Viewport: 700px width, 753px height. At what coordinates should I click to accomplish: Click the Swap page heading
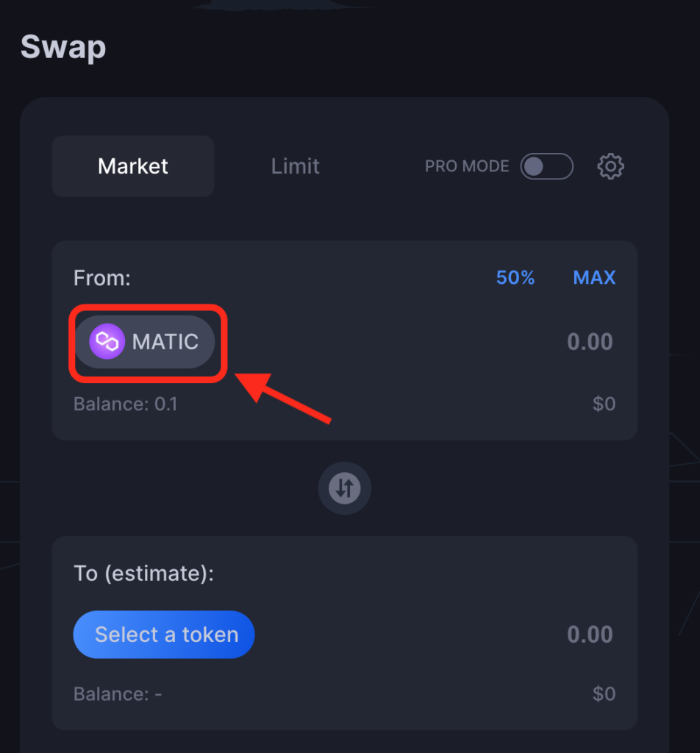63,48
